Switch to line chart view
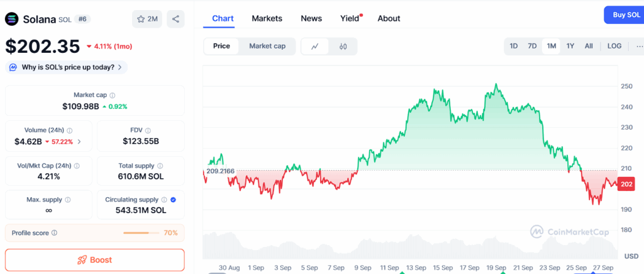This screenshot has width=644, height=274. pyautogui.click(x=315, y=46)
